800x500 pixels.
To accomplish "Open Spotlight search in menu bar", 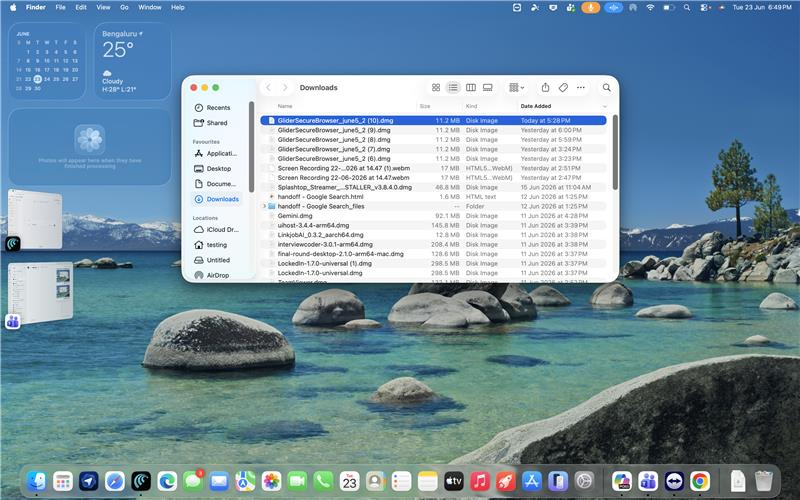I will [x=687, y=8].
